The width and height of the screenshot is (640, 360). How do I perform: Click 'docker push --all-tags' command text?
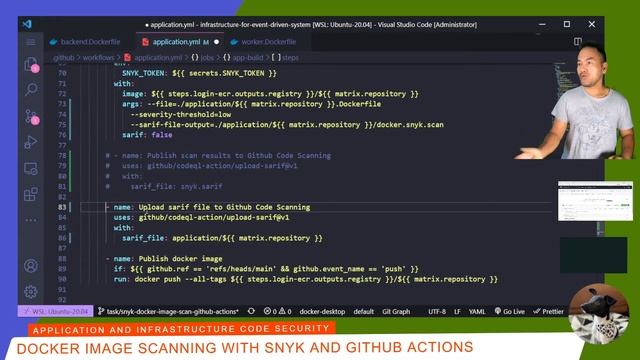(x=180, y=279)
